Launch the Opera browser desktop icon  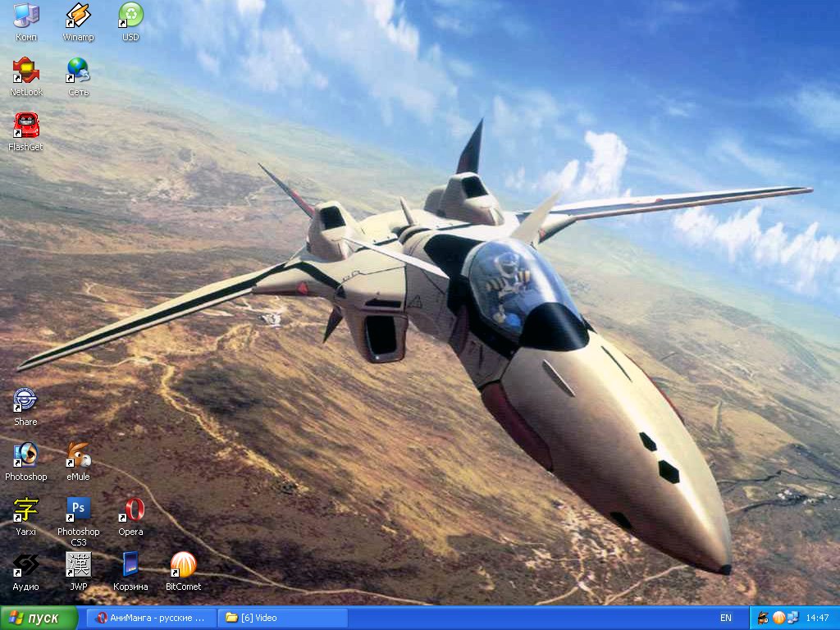pos(130,510)
